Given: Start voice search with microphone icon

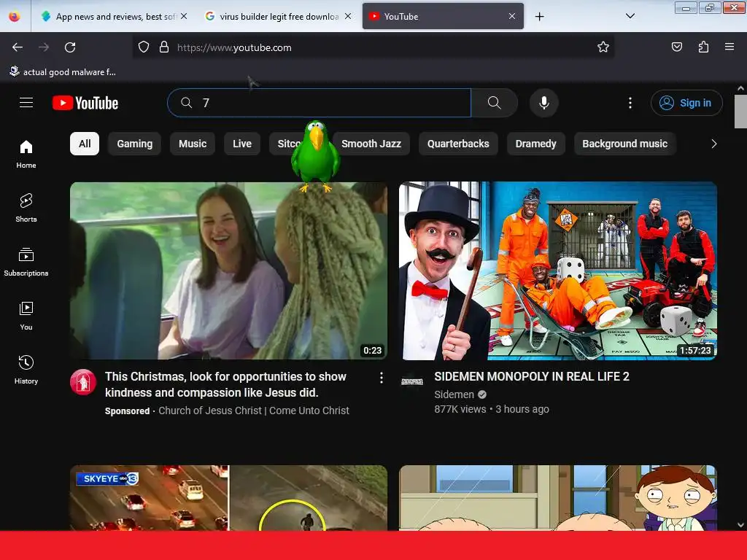Looking at the screenshot, I should [x=544, y=103].
